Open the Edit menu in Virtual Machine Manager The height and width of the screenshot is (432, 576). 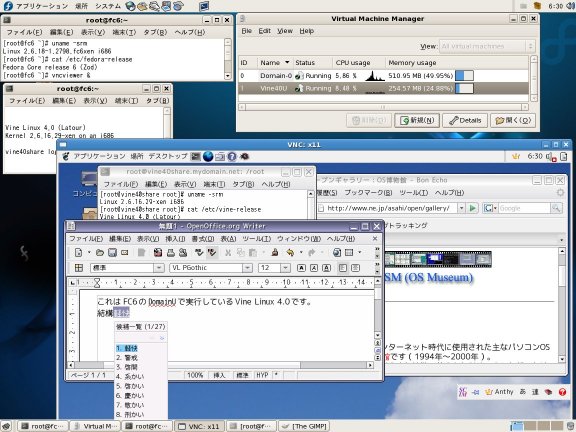[264, 31]
